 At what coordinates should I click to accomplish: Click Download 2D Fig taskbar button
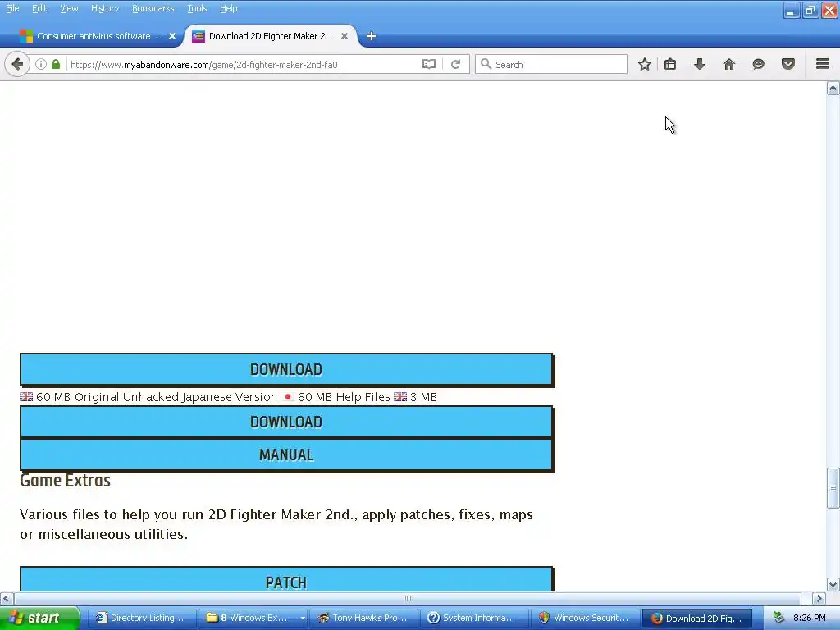pos(697,618)
